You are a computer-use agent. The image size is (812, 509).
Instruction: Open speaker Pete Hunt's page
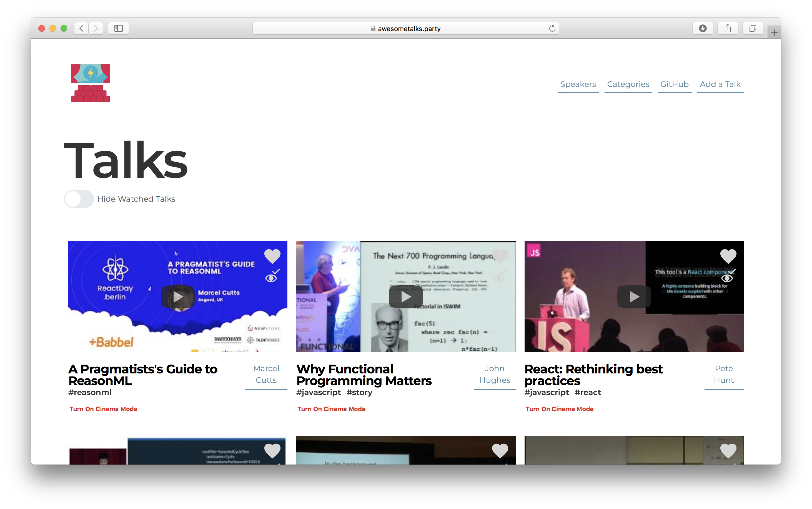point(723,374)
